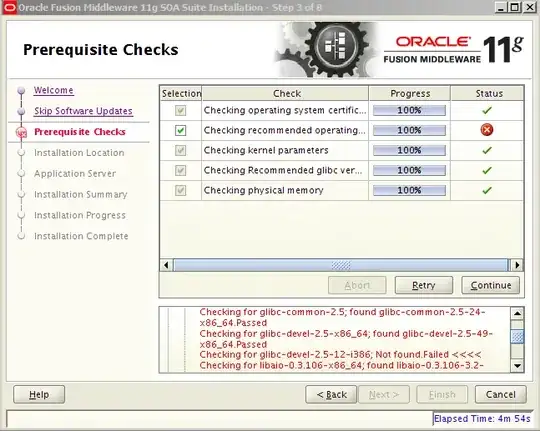Click green checkmark status for Recommended glibc version

click(487, 171)
